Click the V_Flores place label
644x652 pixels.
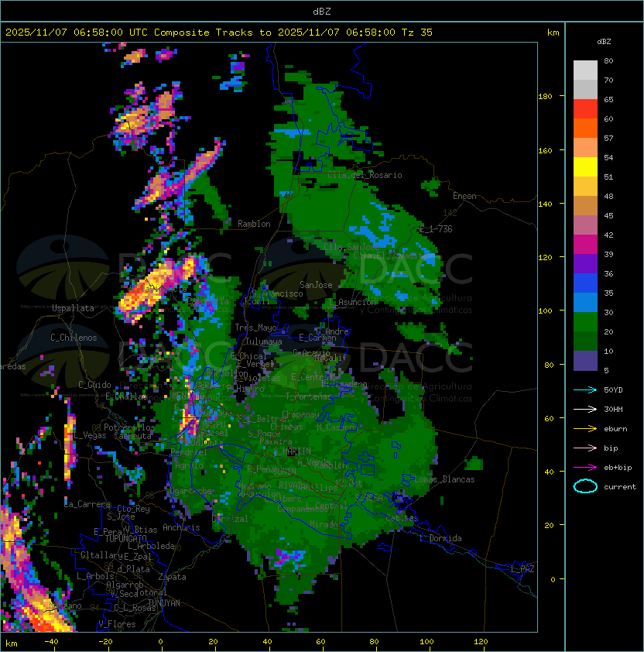[117, 624]
